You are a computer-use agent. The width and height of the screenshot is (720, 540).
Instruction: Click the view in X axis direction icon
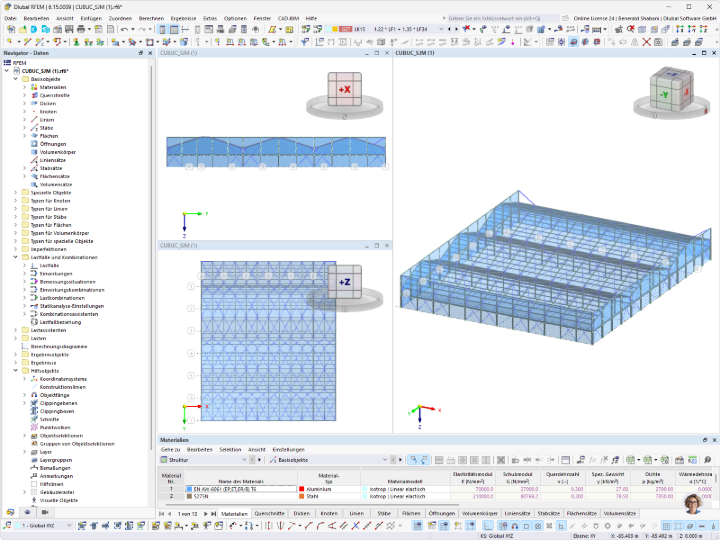point(680,29)
